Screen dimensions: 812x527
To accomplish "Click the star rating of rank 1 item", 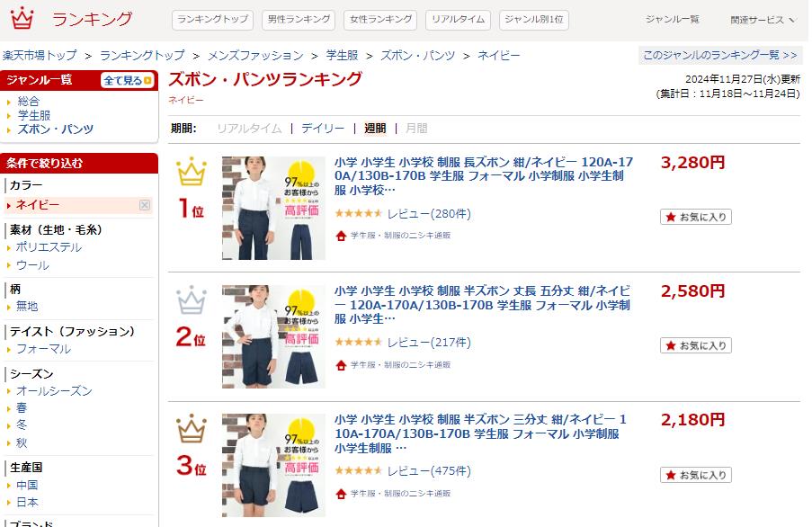I will coord(359,213).
